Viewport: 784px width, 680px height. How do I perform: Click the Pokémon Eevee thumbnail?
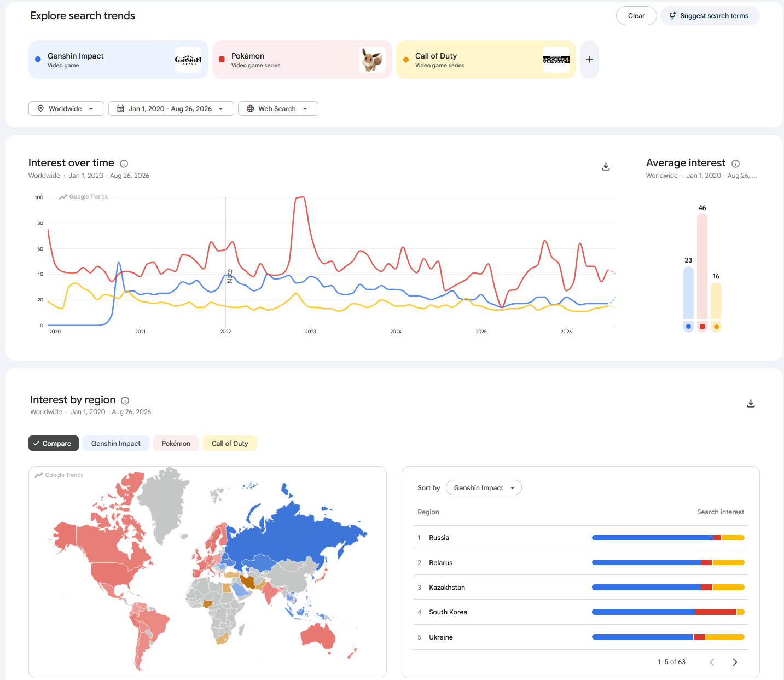click(x=372, y=60)
